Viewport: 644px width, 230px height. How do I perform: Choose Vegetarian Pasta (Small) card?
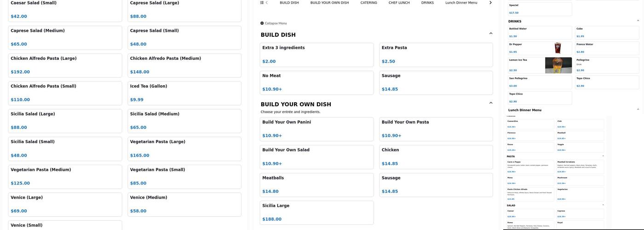point(184,176)
